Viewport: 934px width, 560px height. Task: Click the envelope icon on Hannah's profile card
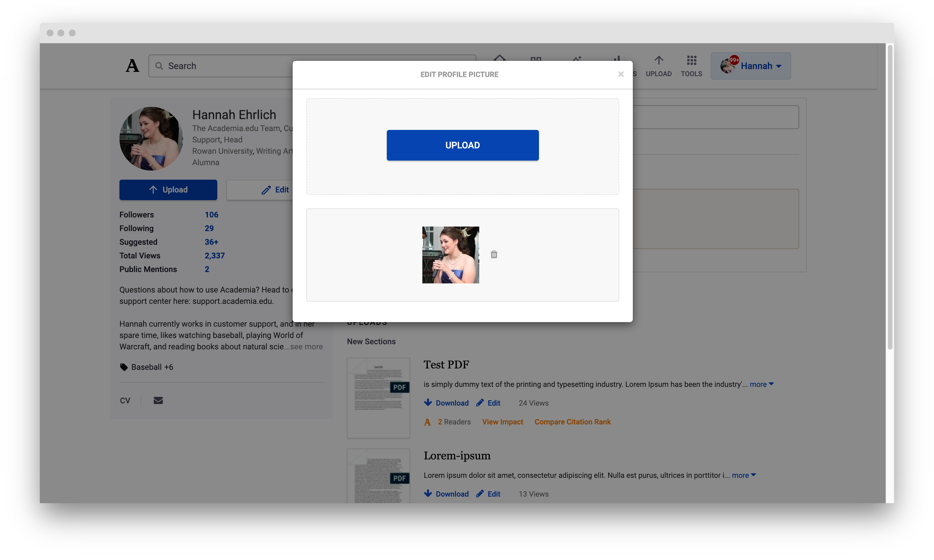point(158,400)
